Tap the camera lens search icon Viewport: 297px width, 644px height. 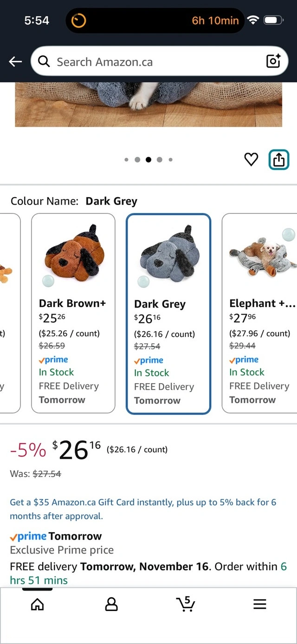tap(273, 61)
